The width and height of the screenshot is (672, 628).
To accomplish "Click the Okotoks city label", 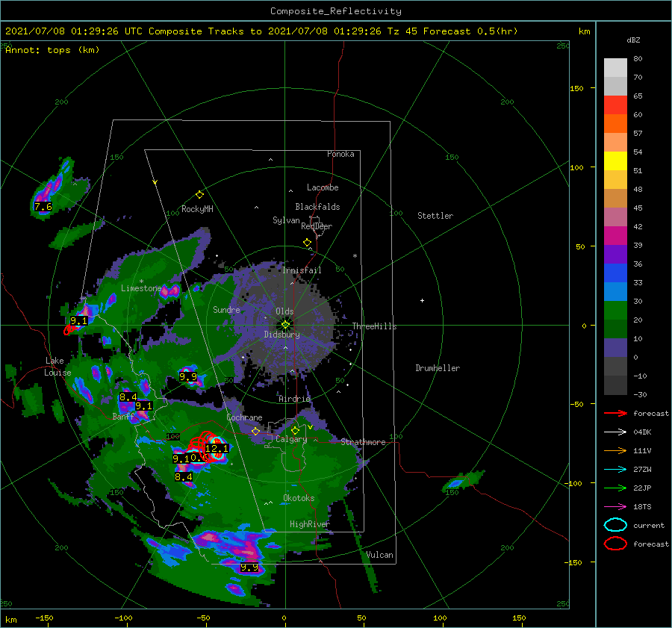I will pyautogui.click(x=299, y=497).
